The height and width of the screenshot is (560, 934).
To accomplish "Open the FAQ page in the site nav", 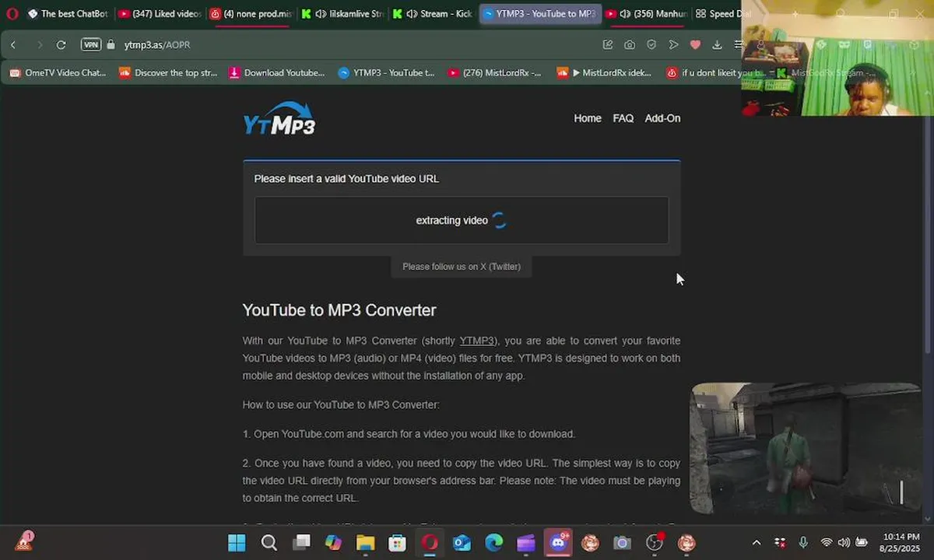I will [623, 118].
